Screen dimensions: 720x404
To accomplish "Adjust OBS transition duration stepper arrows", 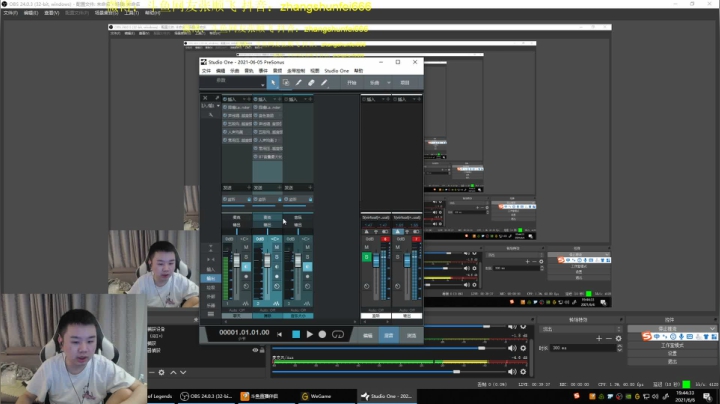I will click(619, 348).
